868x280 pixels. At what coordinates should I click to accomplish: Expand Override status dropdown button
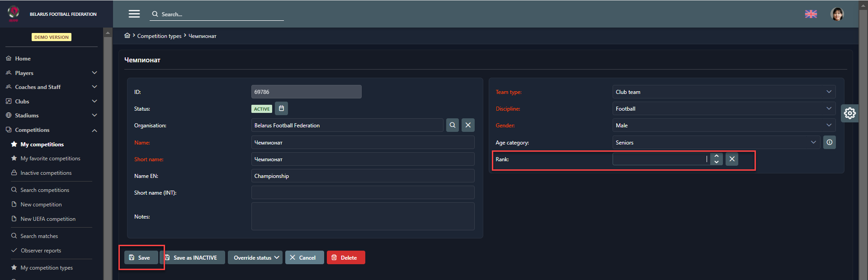click(255, 257)
